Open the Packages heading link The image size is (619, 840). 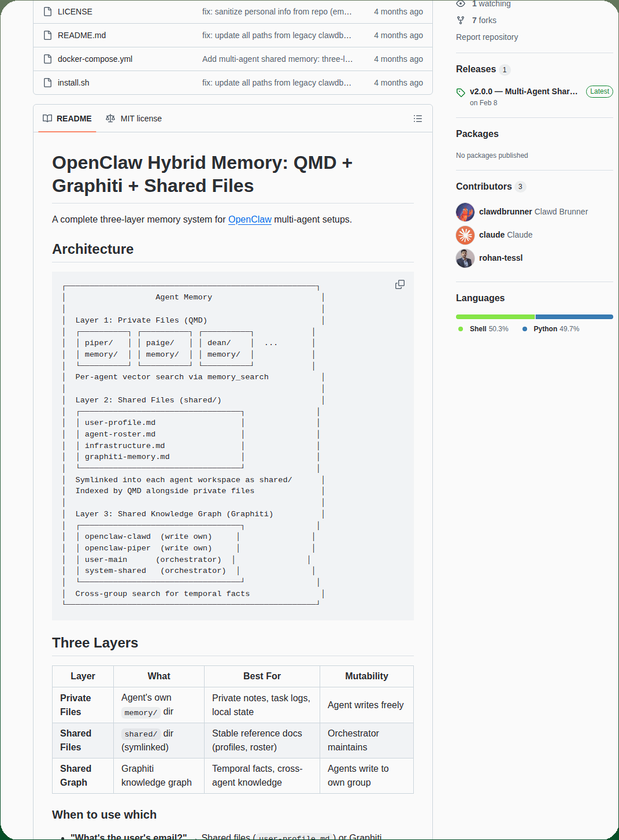click(x=477, y=134)
